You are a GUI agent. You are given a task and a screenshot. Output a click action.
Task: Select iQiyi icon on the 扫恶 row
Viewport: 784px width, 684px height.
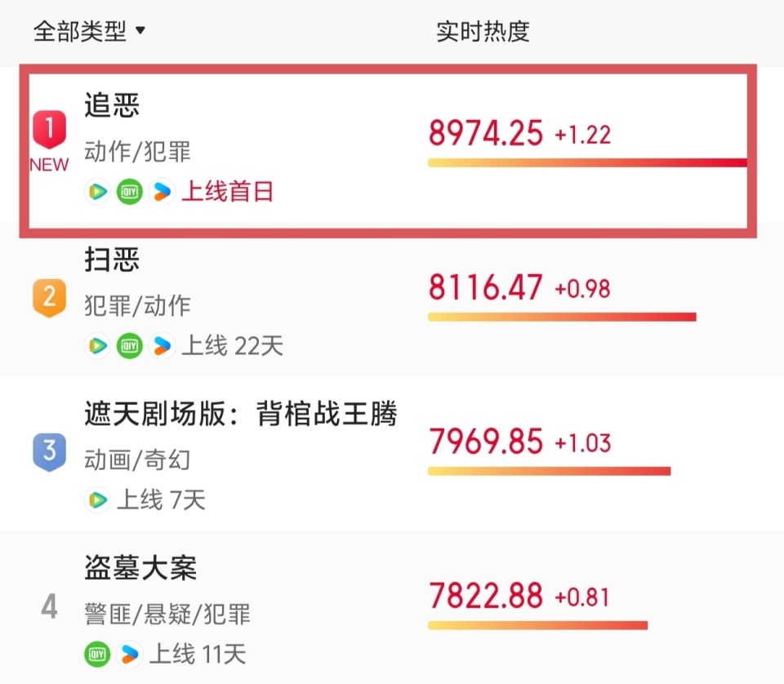(x=130, y=345)
